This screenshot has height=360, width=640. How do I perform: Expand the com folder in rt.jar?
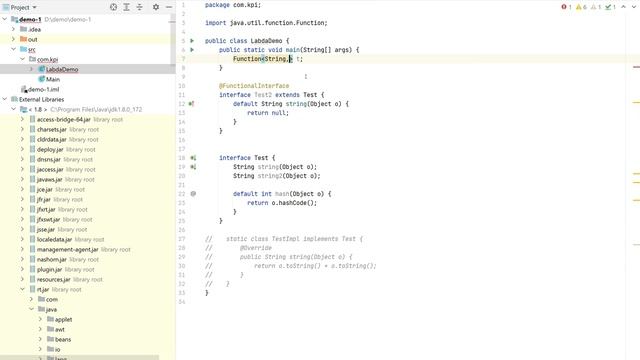point(31,299)
